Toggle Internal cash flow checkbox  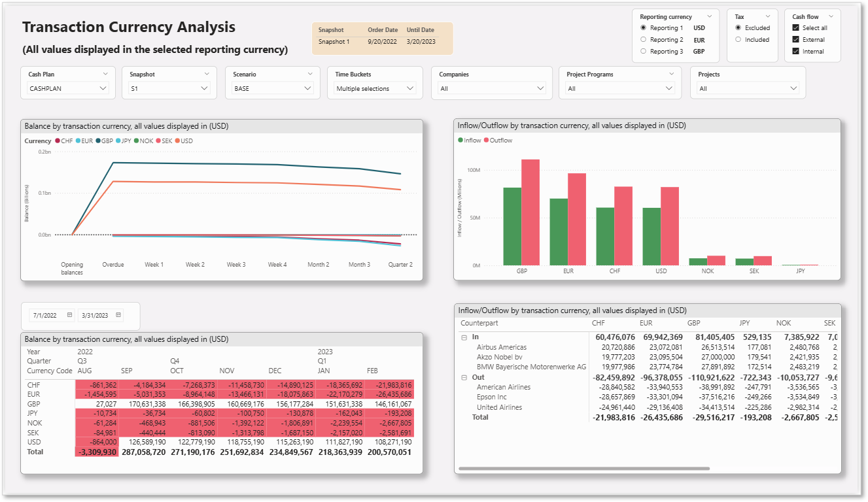[x=795, y=51]
